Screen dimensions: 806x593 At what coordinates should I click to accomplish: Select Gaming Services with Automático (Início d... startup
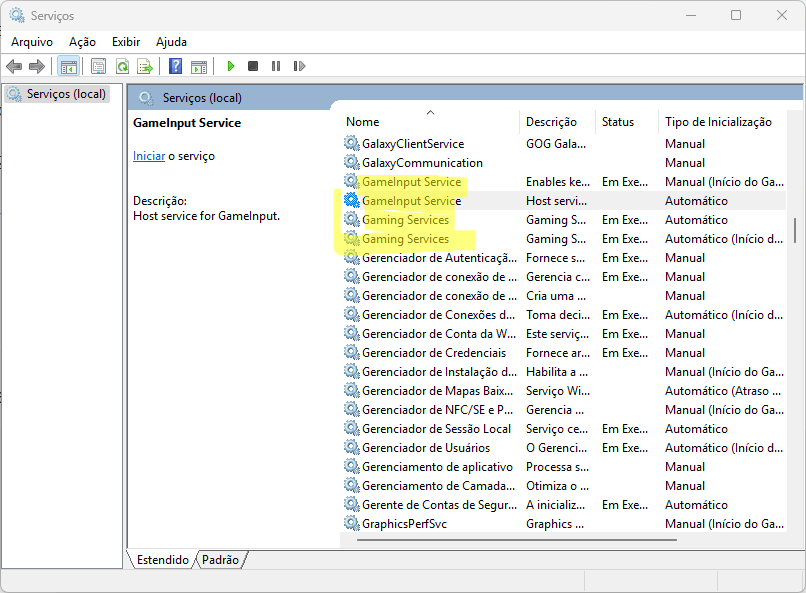(x=564, y=239)
